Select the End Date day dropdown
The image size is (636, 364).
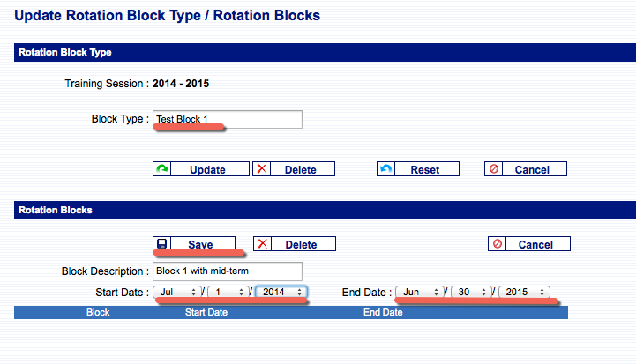471,292
